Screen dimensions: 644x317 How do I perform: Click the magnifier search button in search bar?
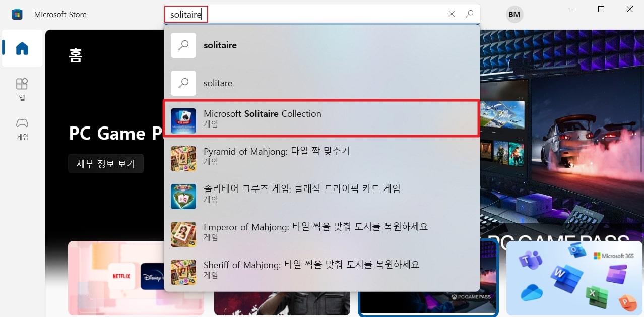tap(470, 14)
